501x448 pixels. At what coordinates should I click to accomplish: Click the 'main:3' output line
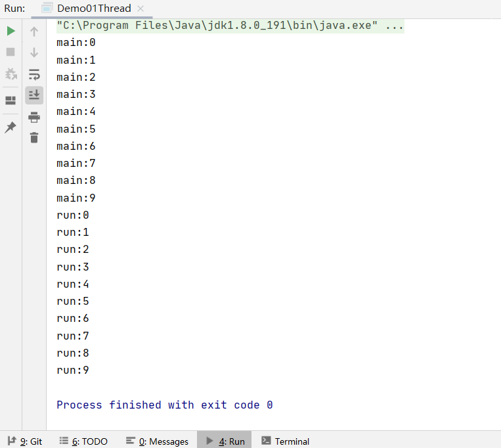[76, 95]
